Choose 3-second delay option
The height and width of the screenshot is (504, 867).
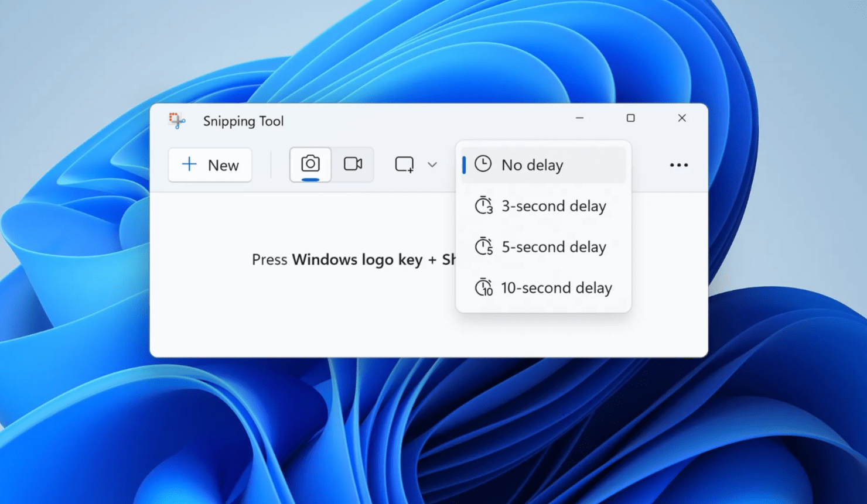[x=544, y=206]
